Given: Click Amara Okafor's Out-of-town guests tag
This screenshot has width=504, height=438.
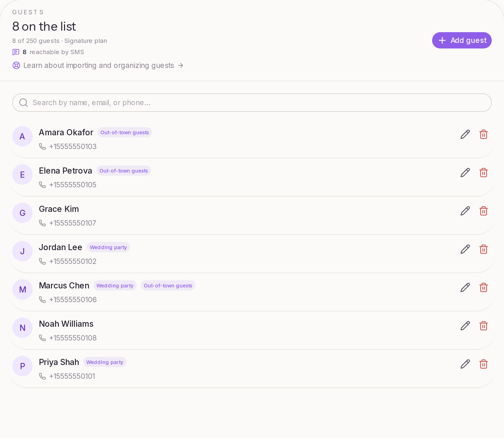Looking at the screenshot, I should pyautogui.click(x=125, y=132).
